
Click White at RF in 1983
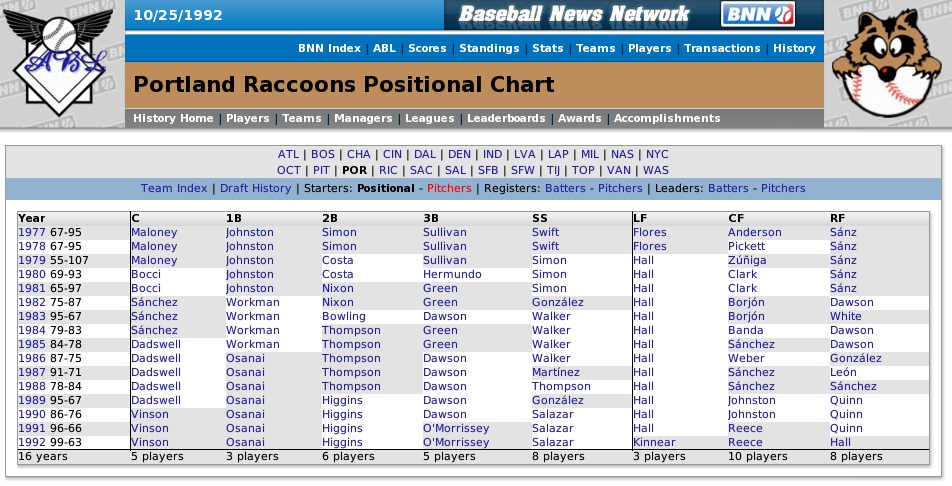pos(846,316)
